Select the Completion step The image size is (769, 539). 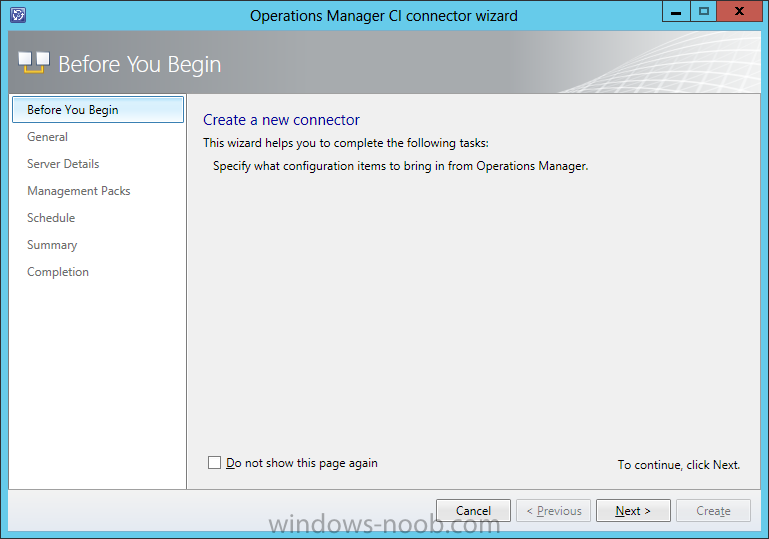pos(58,272)
